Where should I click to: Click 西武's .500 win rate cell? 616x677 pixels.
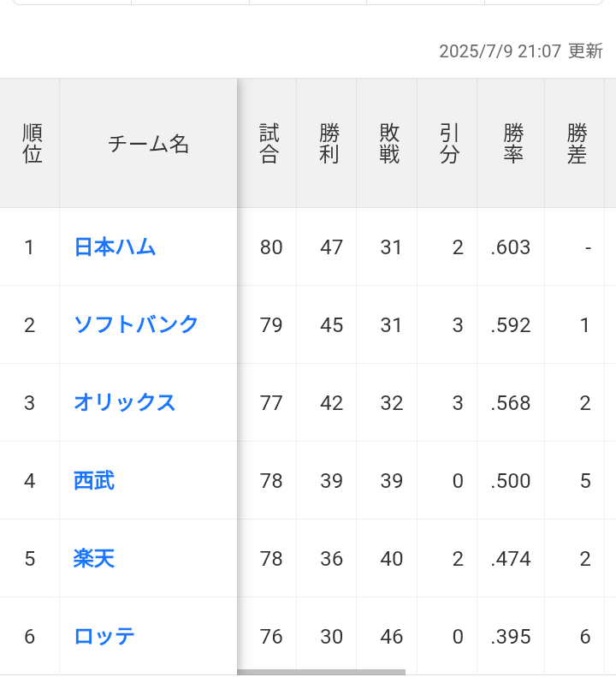pos(511,480)
